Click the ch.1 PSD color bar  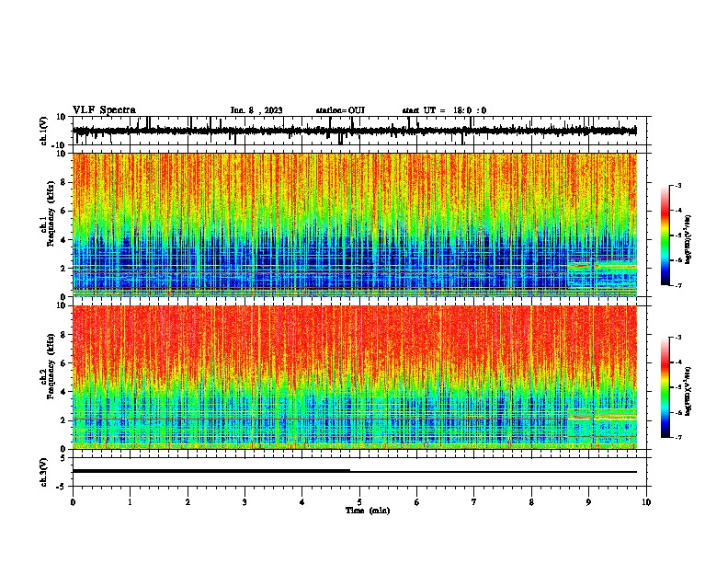tap(665, 236)
